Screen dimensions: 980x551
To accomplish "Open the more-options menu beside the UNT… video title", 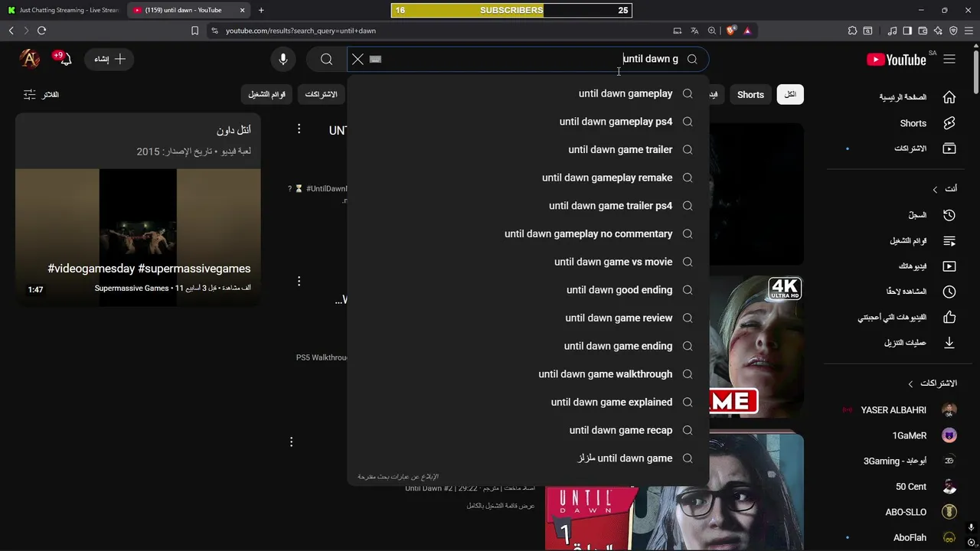I will pos(299,129).
